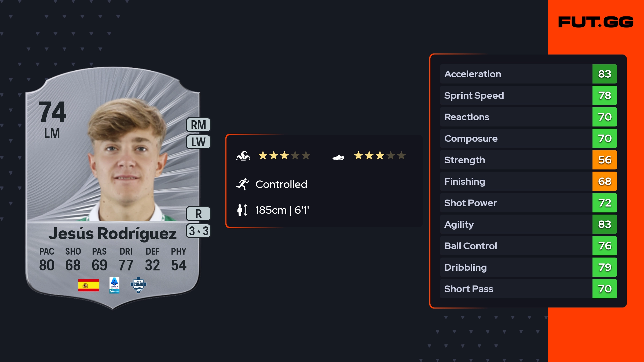This screenshot has width=644, height=362.
Task: Click the 74 overall rating
Action: tap(52, 112)
